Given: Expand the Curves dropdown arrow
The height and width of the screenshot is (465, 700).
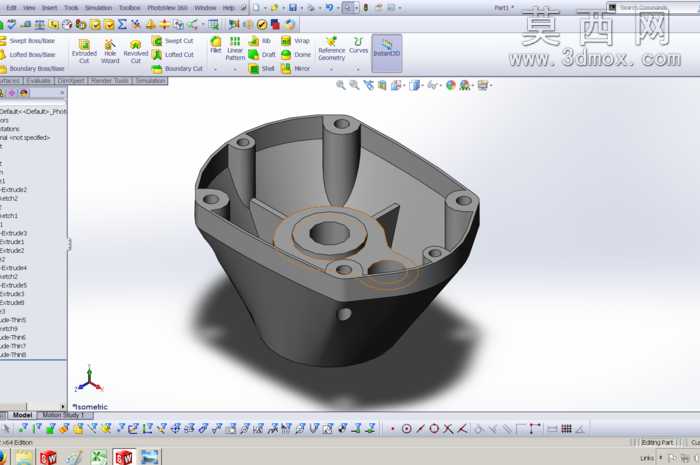Looking at the screenshot, I should point(358,69).
